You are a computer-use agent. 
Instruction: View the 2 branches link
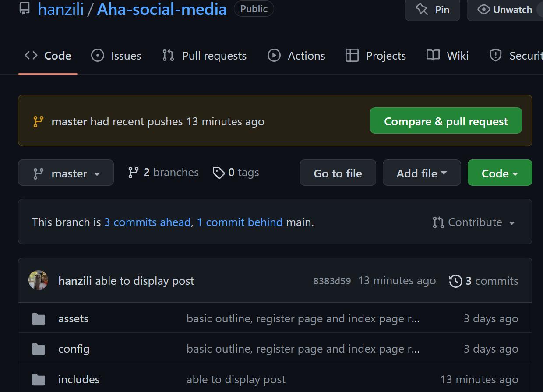click(x=163, y=173)
